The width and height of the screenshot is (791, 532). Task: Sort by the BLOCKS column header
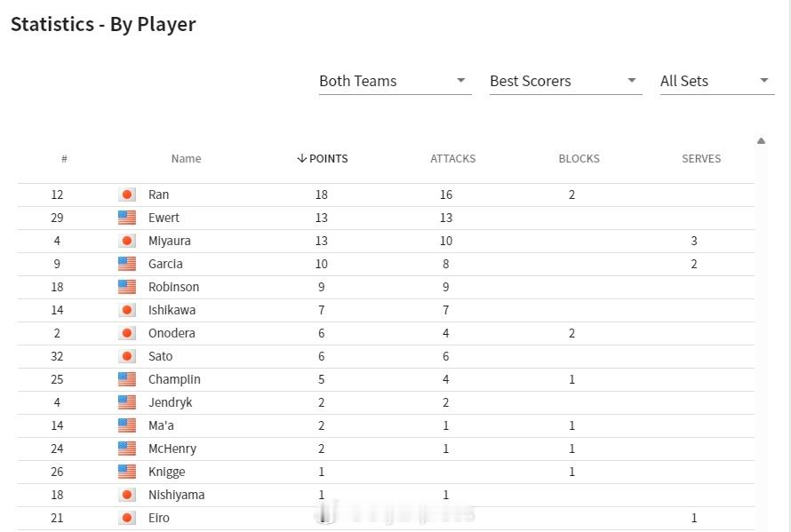pos(579,159)
